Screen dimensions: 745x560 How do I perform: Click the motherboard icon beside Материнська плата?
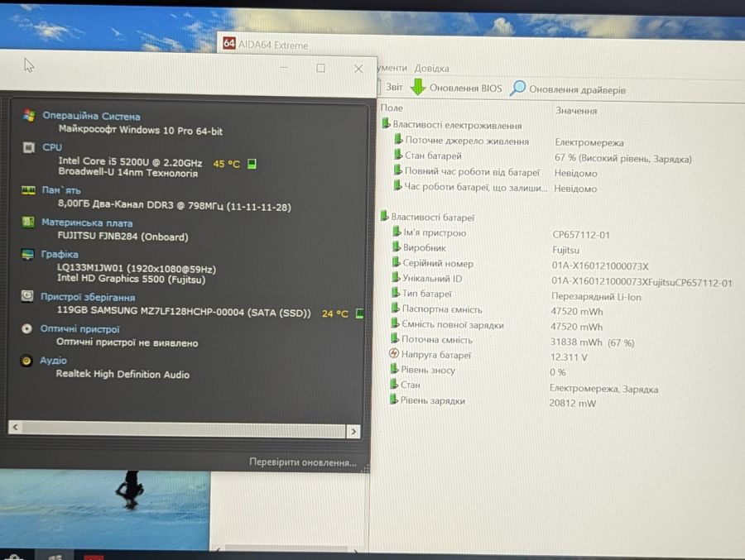pyautogui.click(x=28, y=222)
